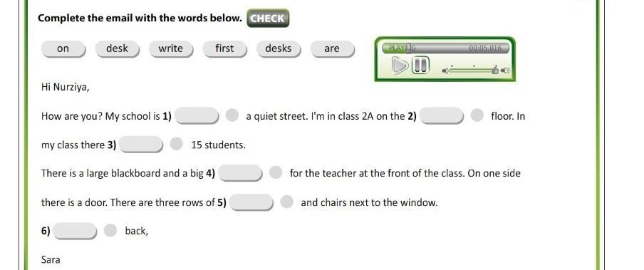Click the loud volume speaker icon

[505, 71]
